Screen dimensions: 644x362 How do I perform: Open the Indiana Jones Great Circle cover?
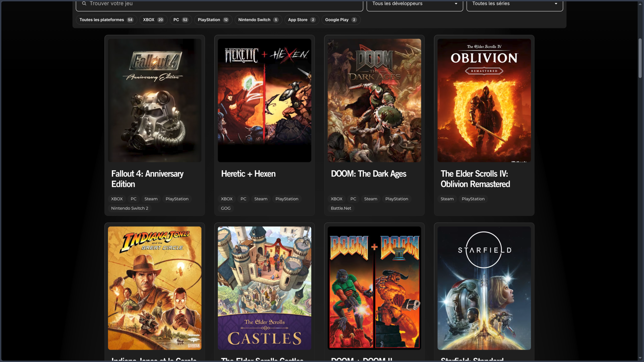click(x=155, y=288)
